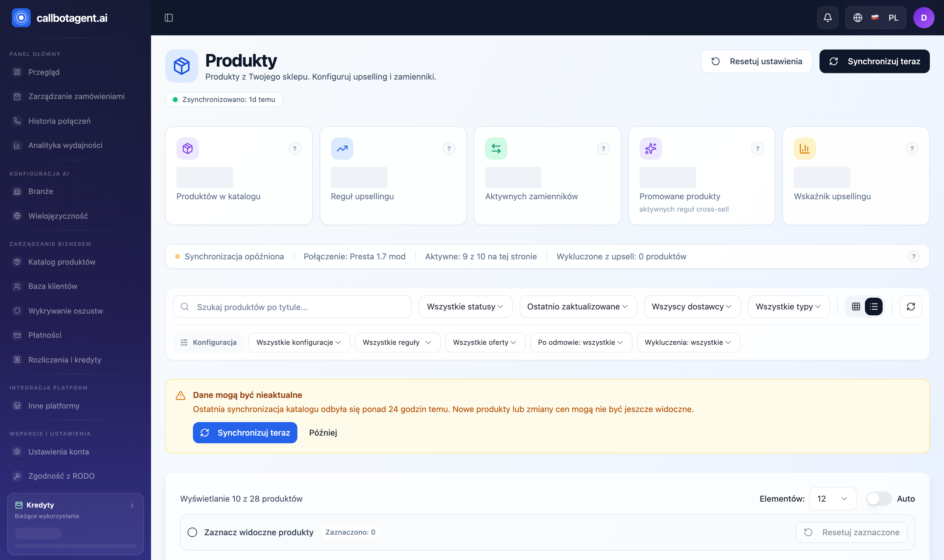Click the purple box icon in catalog card
The height and width of the screenshot is (560, 944).
(x=188, y=149)
